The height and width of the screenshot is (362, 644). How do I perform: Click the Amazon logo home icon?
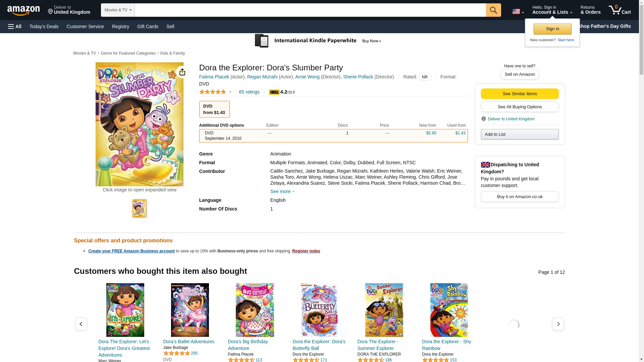click(23, 10)
